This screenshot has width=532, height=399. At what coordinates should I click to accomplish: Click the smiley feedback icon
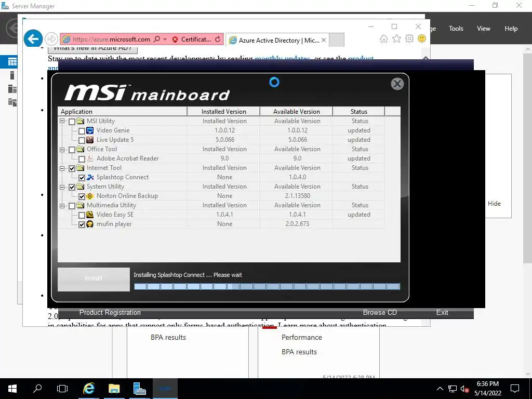click(x=422, y=38)
